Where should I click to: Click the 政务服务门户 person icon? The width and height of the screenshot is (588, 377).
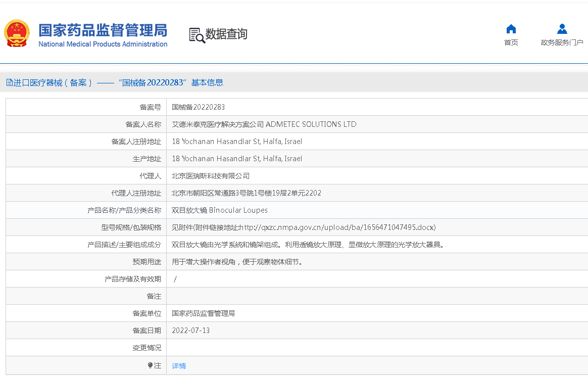[x=562, y=29]
